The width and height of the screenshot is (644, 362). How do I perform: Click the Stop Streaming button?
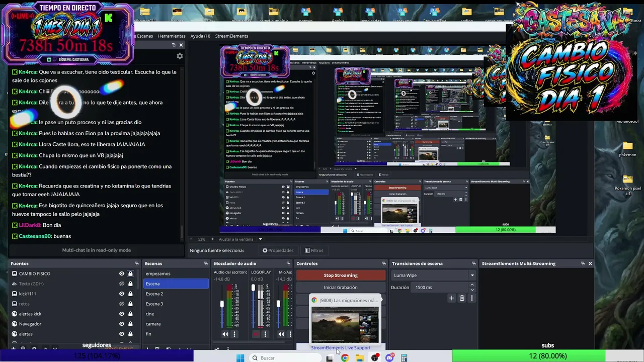pyautogui.click(x=341, y=276)
